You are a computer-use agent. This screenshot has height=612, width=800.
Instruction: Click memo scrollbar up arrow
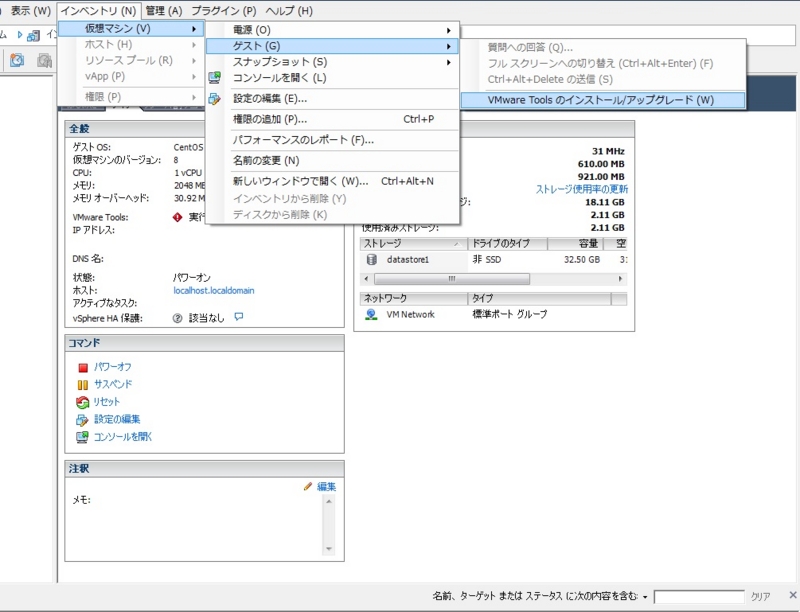coord(329,502)
